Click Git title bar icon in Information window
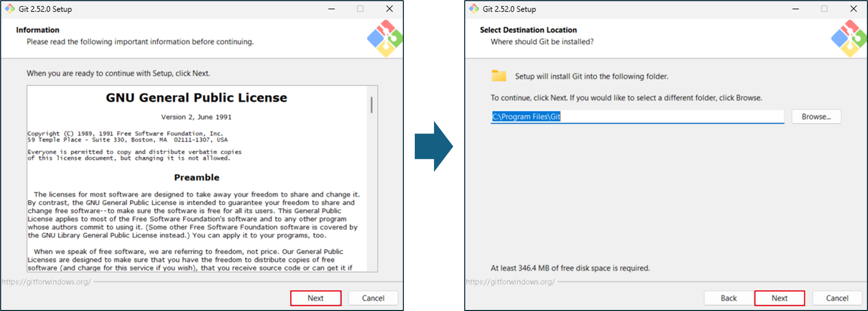868x311 pixels. coord(10,9)
